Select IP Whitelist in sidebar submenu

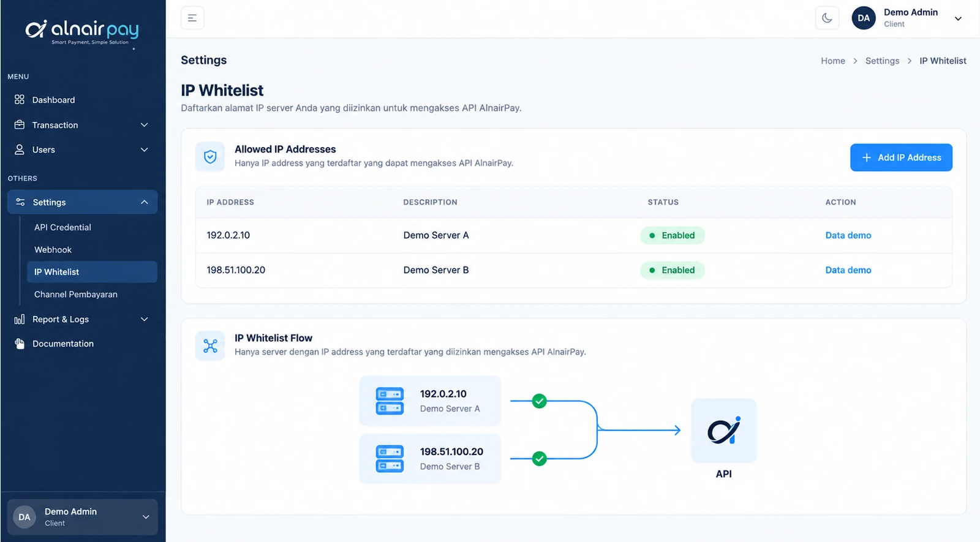[92, 272]
